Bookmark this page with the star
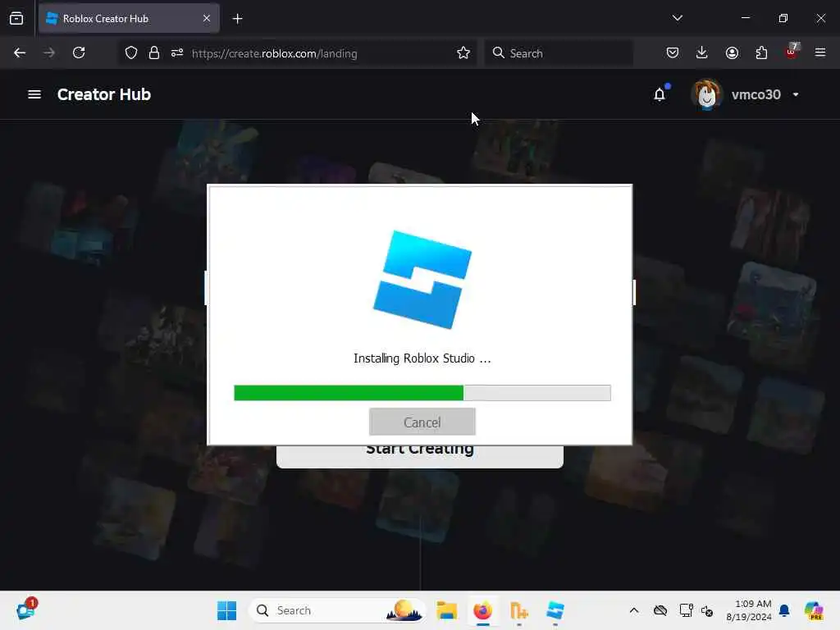 (x=463, y=53)
